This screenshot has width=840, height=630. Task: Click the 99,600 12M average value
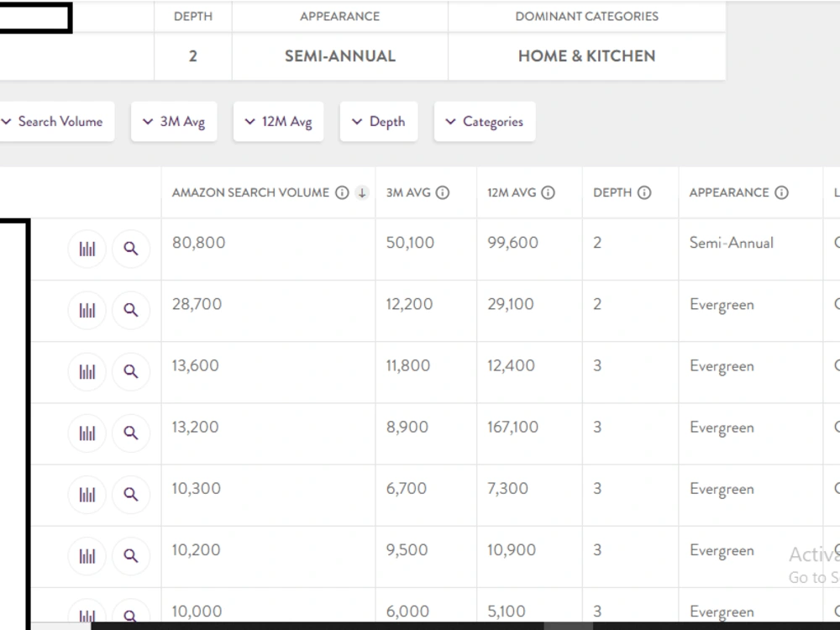(x=512, y=243)
